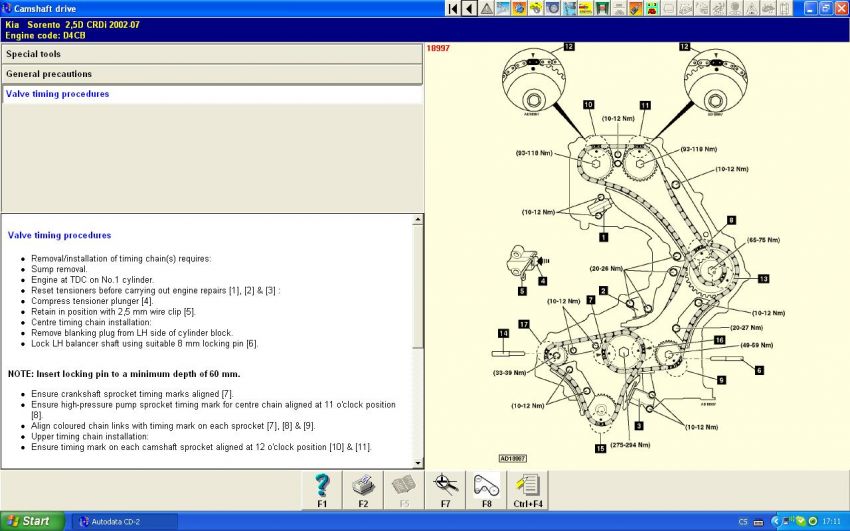Click the Valve timing procedures heading in text
This screenshot has height=531, width=850.
(59, 236)
